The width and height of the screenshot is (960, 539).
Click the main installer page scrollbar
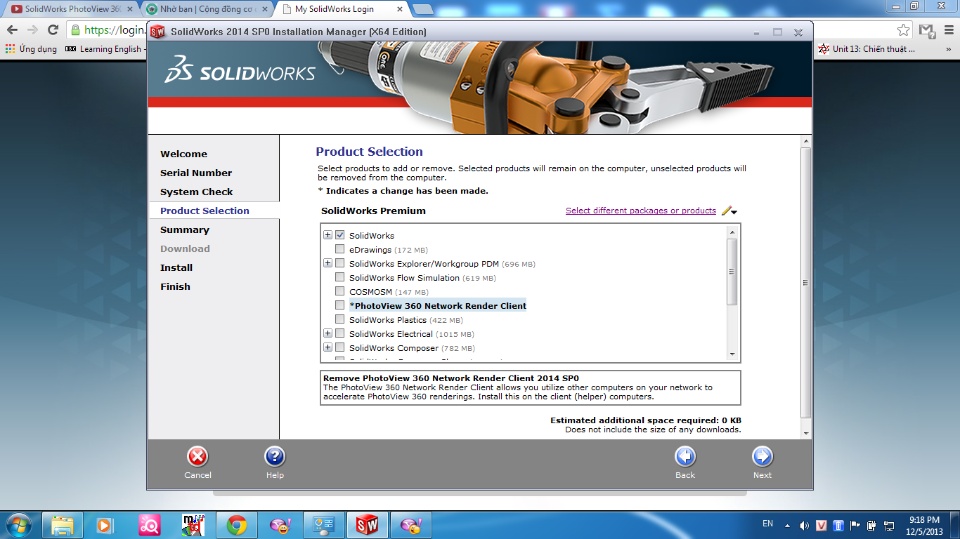[806, 282]
